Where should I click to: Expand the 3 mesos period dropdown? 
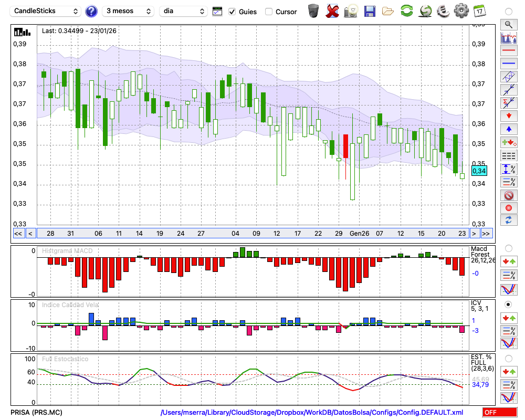click(x=128, y=11)
